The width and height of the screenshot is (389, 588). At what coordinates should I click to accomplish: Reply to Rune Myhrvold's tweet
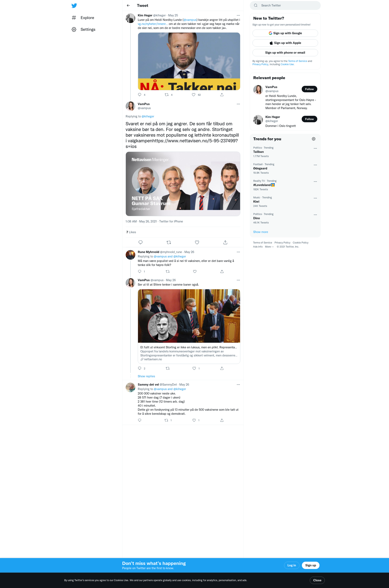tap(140, 271)
